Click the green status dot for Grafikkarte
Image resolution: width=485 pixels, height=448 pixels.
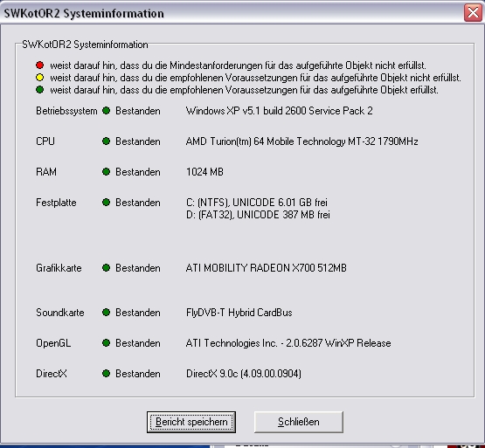coord(106,268)
